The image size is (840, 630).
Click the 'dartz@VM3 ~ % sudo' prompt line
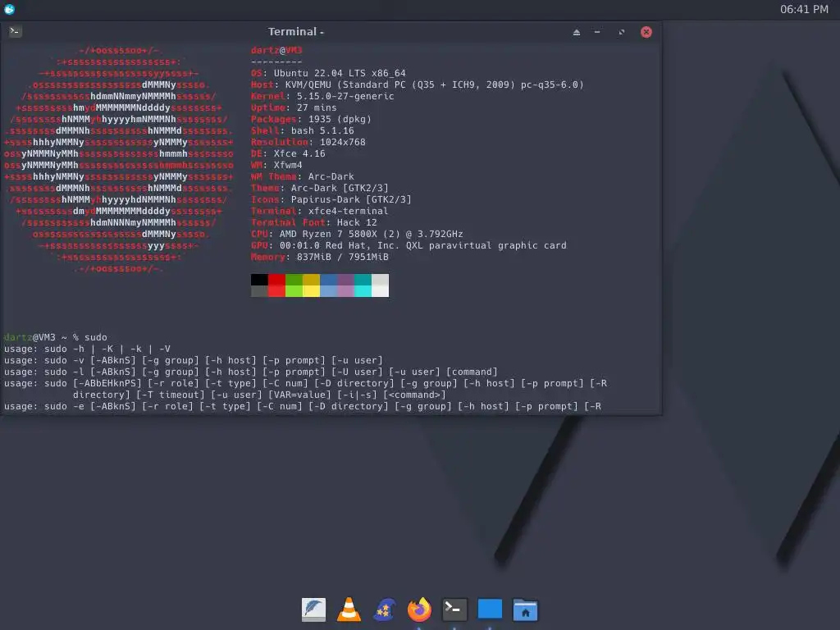click(x=55, y=337)
